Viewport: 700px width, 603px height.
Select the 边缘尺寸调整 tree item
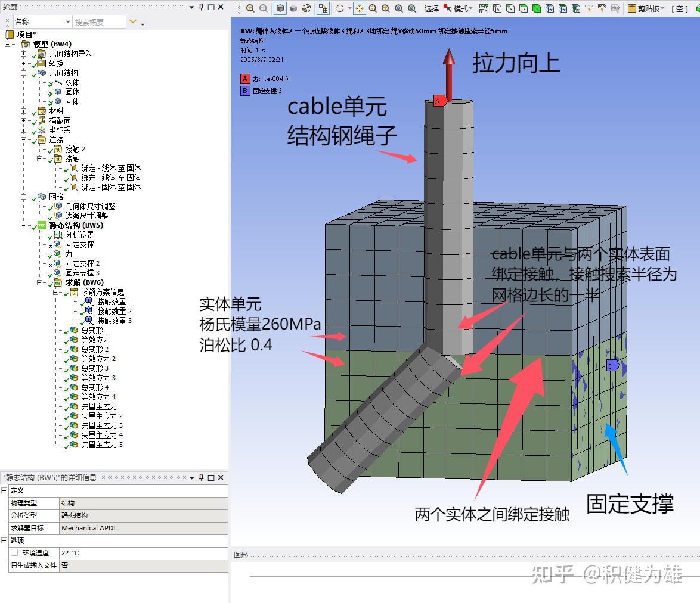[86, 216]
